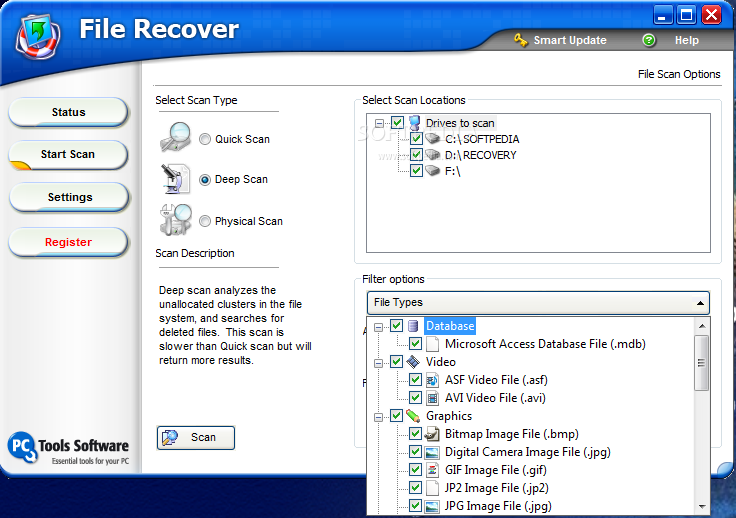Open the Settings page
Viewport: 736px width, 518px height.
[69, 197]
